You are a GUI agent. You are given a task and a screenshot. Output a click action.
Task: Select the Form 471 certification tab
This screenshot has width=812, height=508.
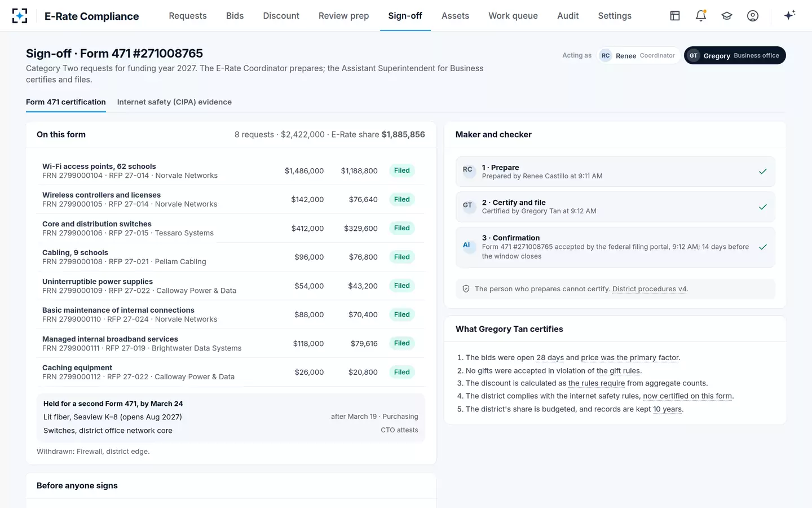tap(66, 102)
